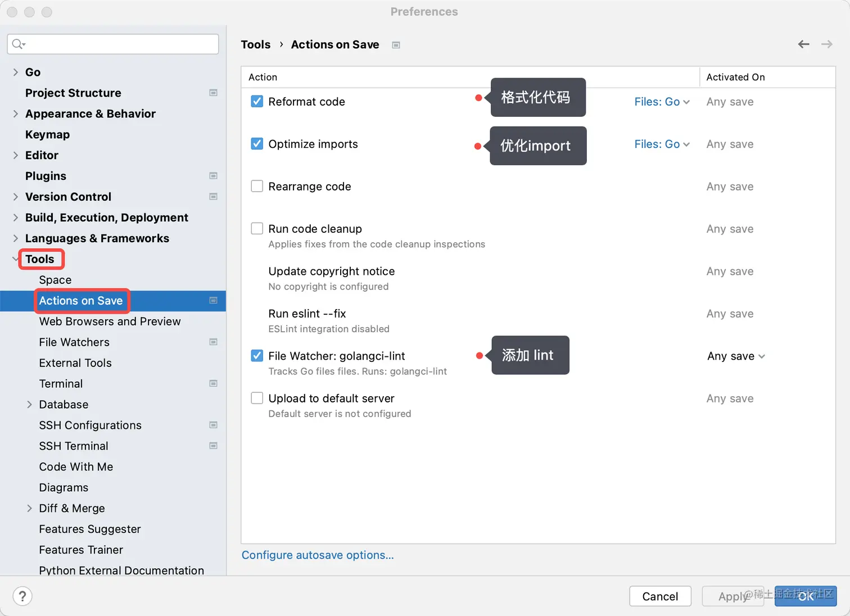
Task: Click the project-level settings icon beside Plugins
Action: click(x=214, y=176)
